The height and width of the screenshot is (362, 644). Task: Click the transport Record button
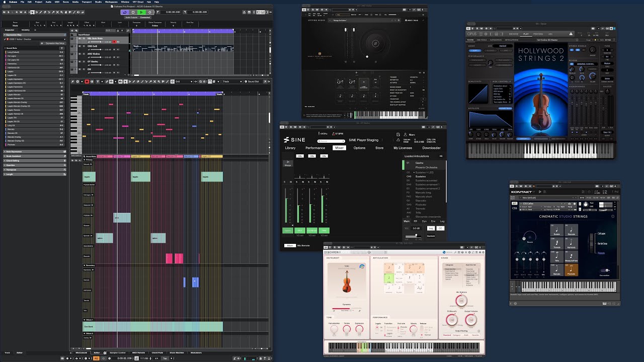point(150,12)
